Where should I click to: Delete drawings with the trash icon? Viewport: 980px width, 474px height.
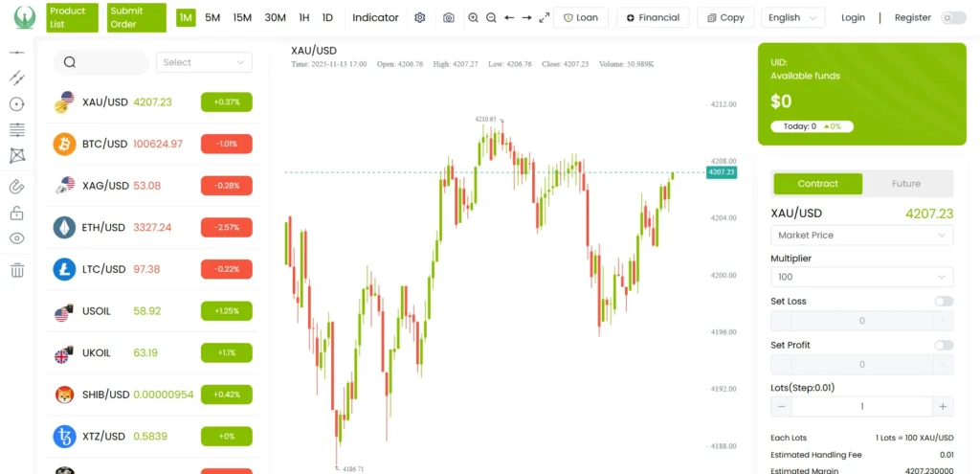[x=16, y=270]
